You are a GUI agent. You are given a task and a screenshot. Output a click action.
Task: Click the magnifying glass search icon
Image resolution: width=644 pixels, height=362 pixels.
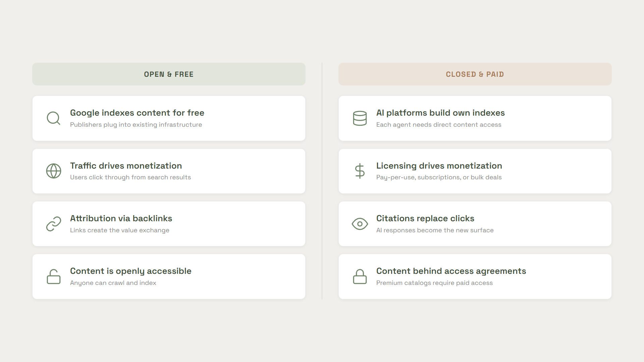click(53, 118)
